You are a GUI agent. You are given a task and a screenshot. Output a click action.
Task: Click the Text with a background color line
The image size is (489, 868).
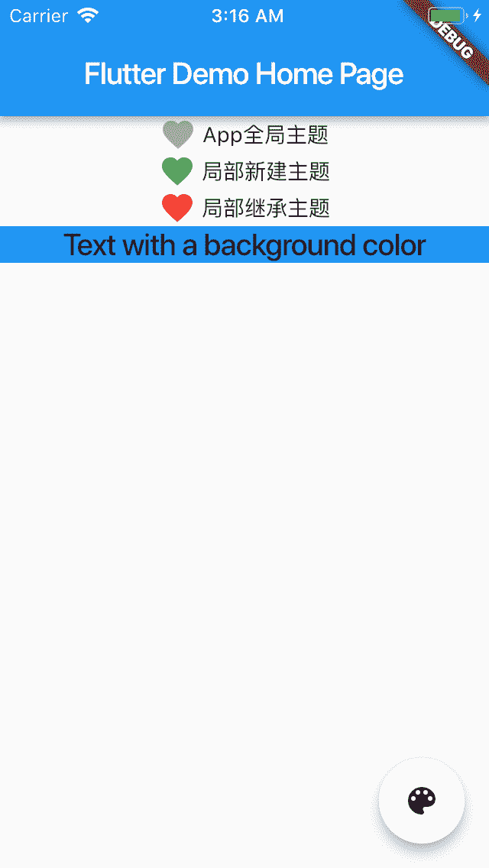(244, 245)
